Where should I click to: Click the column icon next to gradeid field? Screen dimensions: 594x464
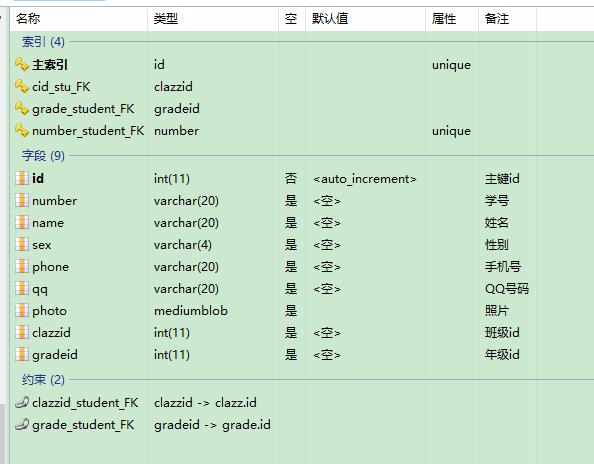click(22, 354)
